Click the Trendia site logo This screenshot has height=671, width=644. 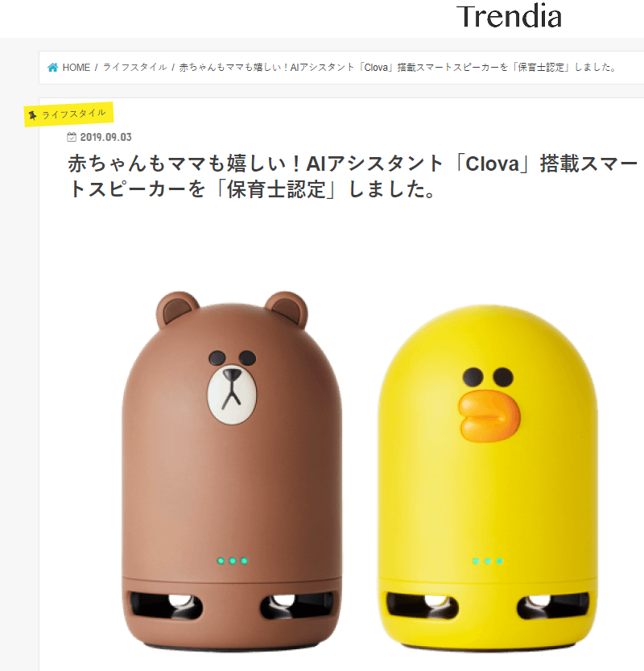click(509, 16)
